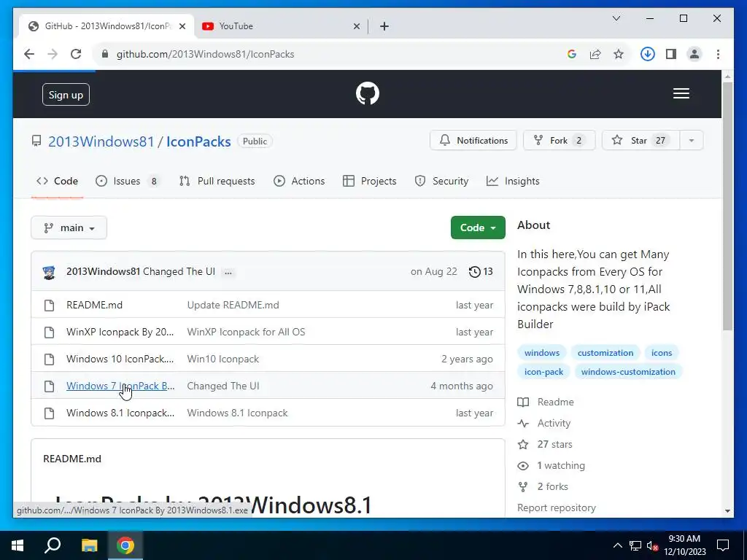This screenshot has height=560, width=747.
Task: Close the GitHub IconPacks tab
Action: point(182,26)
